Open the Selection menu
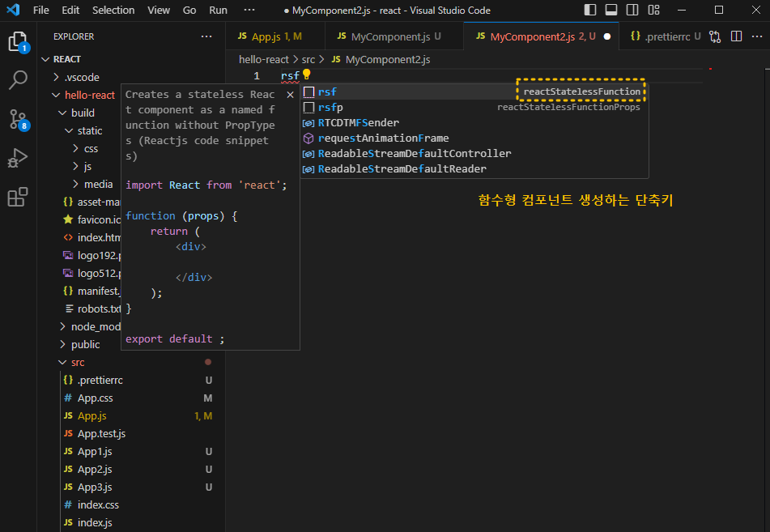 pyautogui.click(x=113, y=10)
